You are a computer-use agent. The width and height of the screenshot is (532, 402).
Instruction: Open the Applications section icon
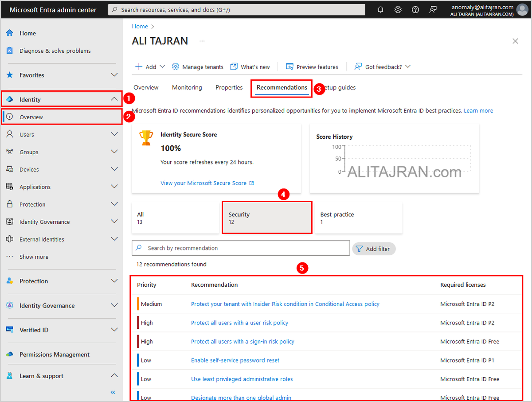pyautogui.click(x=10, y=187)
